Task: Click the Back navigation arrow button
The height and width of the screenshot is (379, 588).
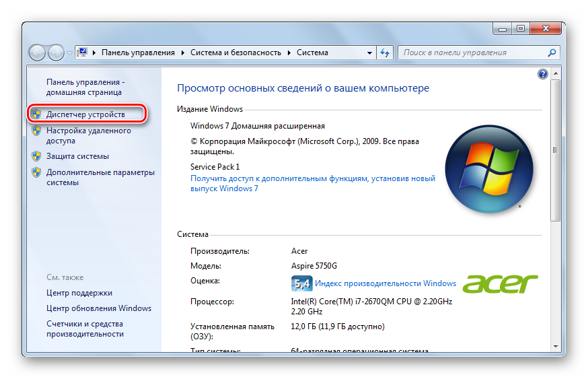Action: 38,53
